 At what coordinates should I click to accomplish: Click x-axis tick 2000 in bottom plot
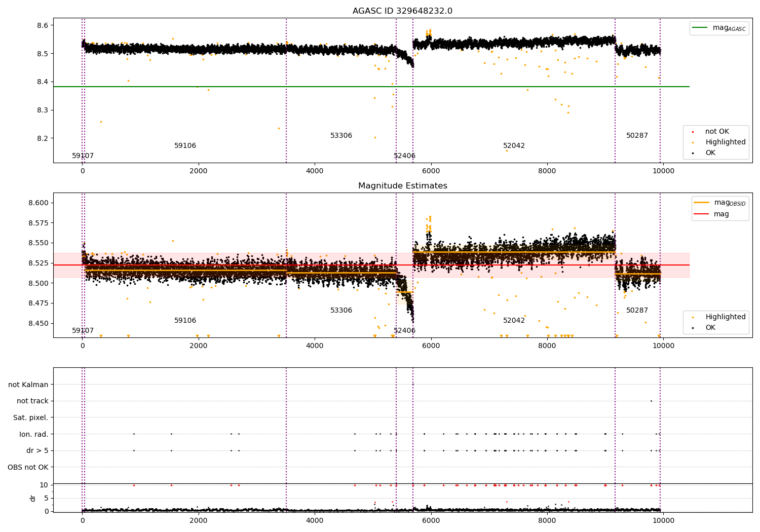coord(199,521)
